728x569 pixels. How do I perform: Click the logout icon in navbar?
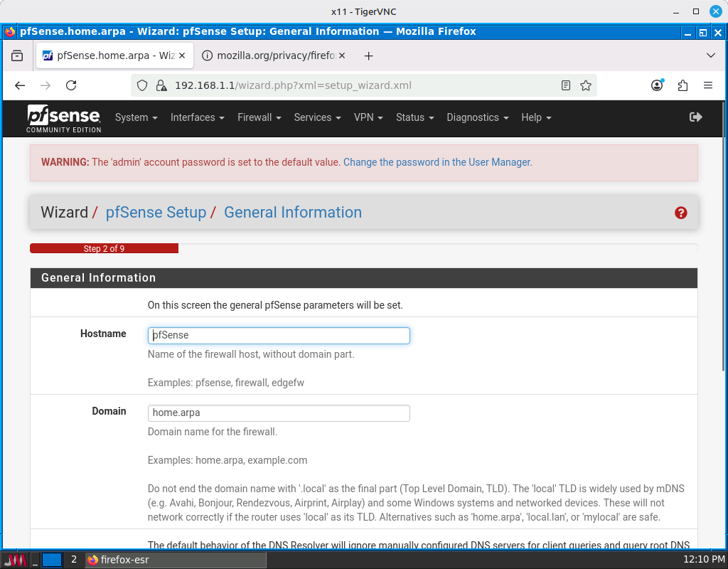(x=696, y=117)
